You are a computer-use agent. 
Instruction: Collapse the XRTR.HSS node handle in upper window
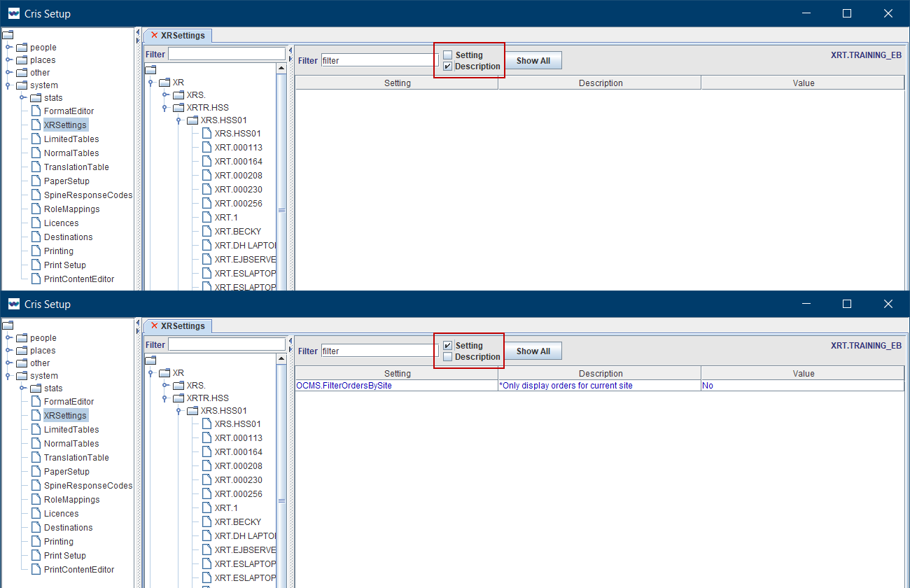pyautogui.click(x=165, y=108)
